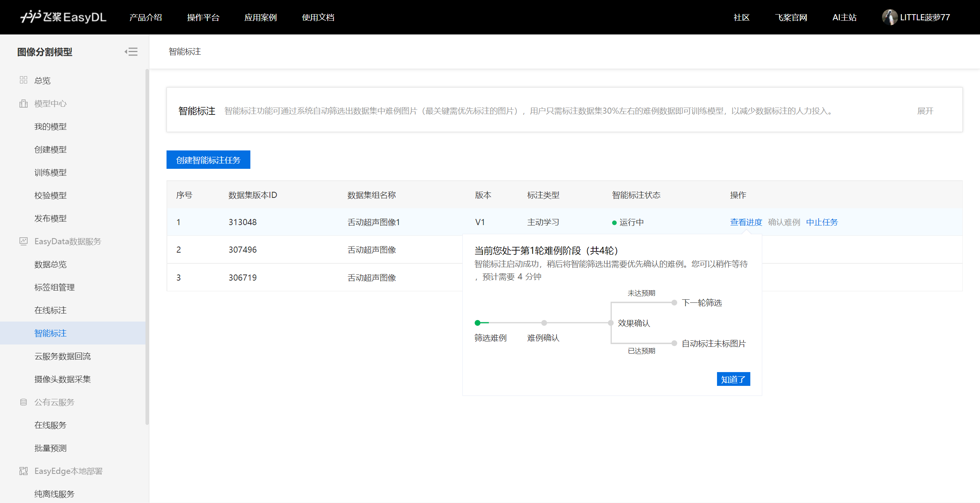Viewport: 980px width, 503px height.
Task: Click the 公有云服务 database icon
Action: click(23, 402)
